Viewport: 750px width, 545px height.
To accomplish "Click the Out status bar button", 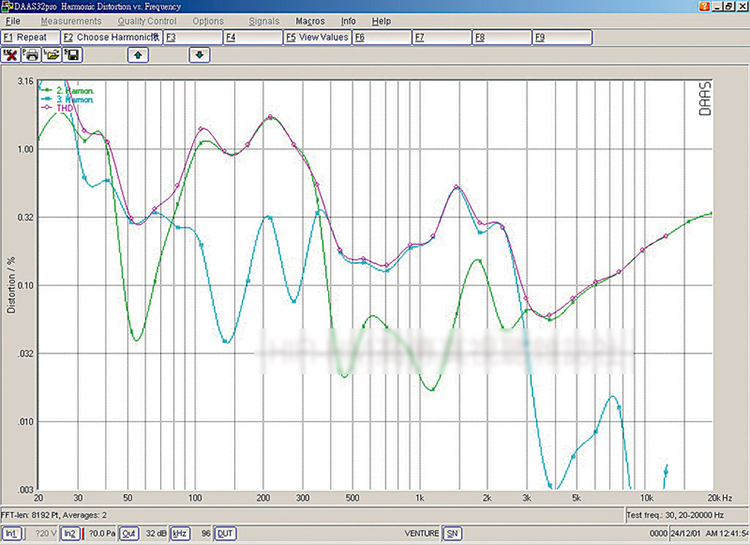I will click(x=129, y=534).
